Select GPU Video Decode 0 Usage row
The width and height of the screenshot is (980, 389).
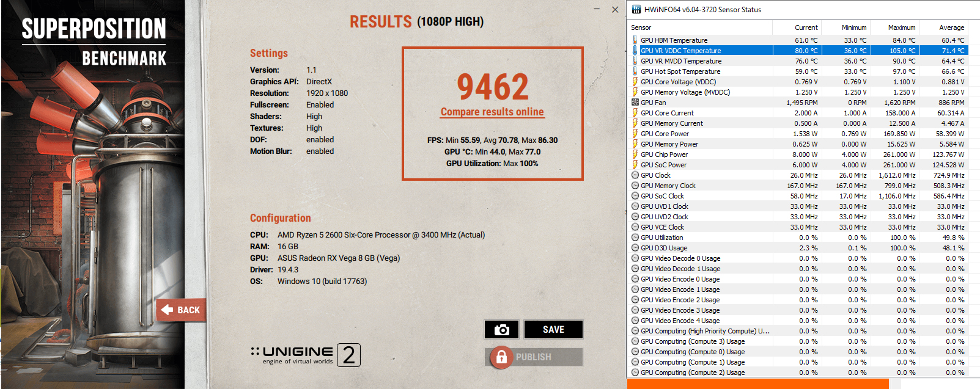click(798, 258)
